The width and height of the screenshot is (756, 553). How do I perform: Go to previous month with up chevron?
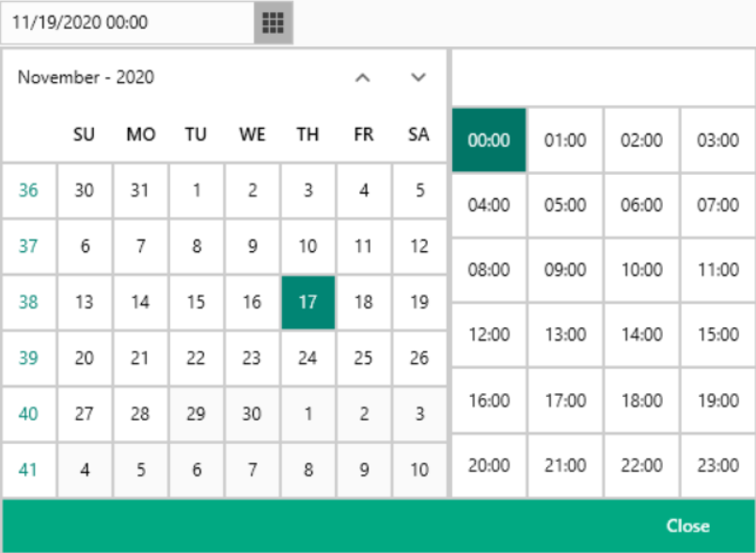[x=363, y=77]
